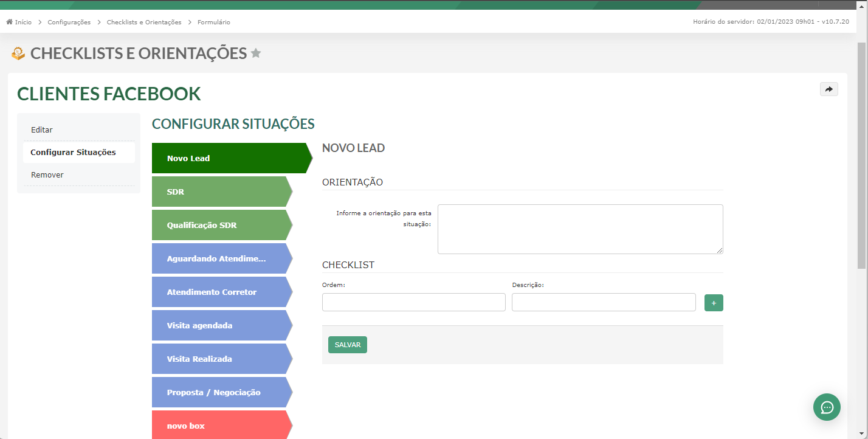Click the server time text
Screen dimensions: 868x439
[771, 22]
